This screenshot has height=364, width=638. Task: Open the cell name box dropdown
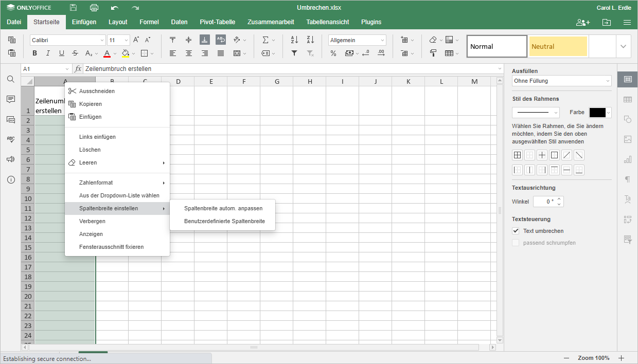pyautogui.click(x=67, y=68)
